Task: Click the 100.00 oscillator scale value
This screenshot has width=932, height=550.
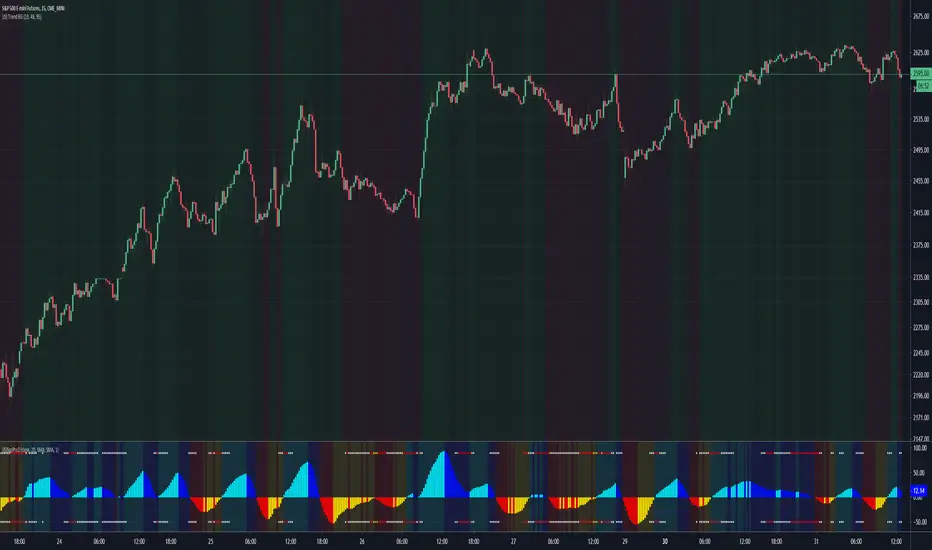Action: pos(920,448)
